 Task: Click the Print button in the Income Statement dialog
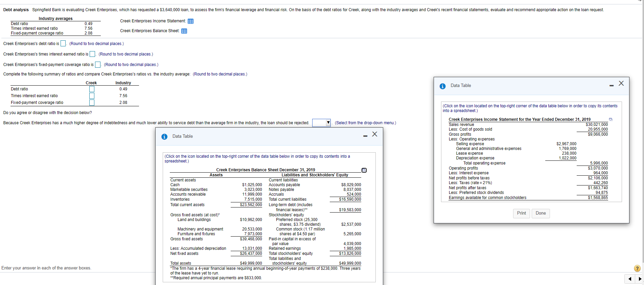click(x=521, y=213)
